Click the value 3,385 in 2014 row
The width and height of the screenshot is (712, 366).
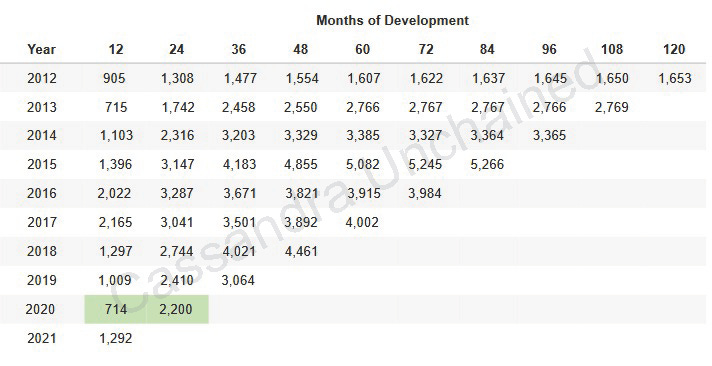point(362,135)
